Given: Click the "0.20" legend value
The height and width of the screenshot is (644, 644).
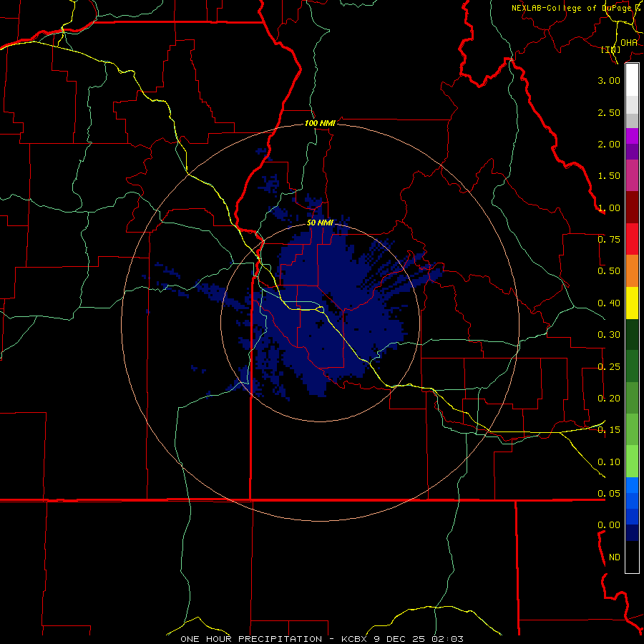Looking at the screenshot, I should tap(609, 399).
